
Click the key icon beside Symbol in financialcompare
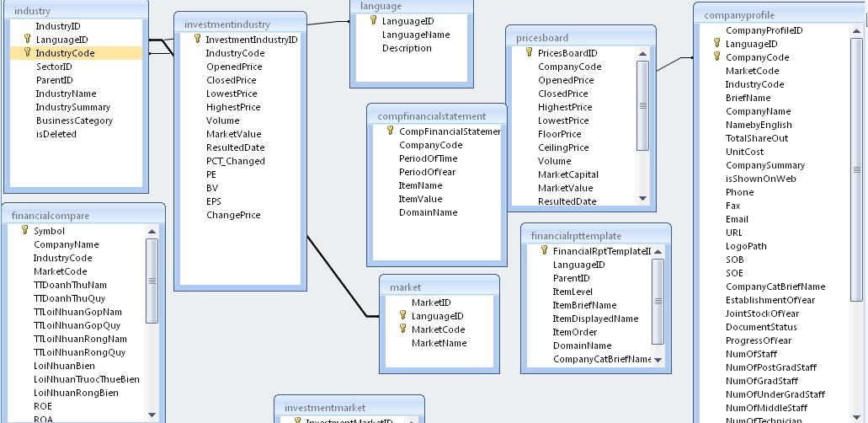(25, 230)
